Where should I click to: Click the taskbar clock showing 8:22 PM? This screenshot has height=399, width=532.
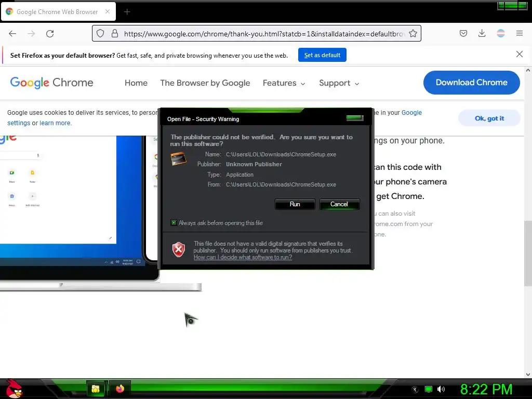click(486, 389)
